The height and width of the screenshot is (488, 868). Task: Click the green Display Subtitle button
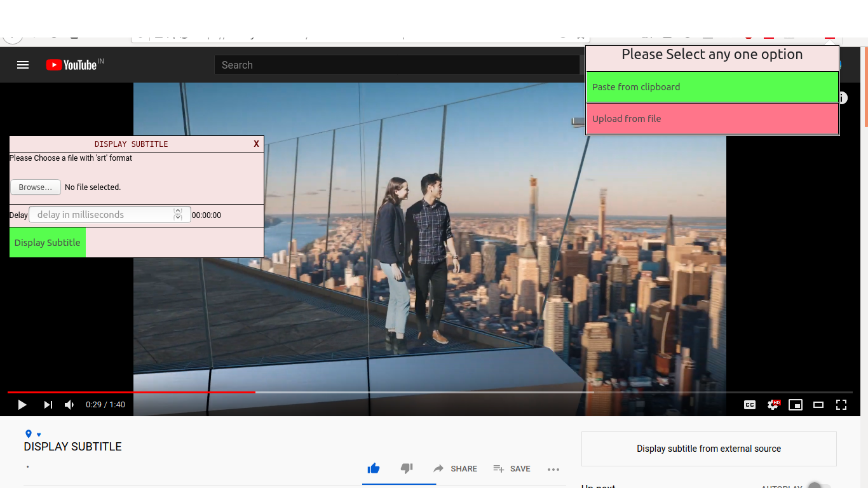(x=48, y=243)
